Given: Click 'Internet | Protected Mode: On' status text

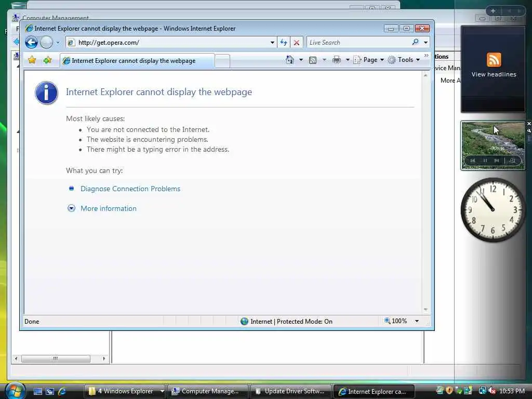Looking at the screenshot, I should tap(291, 321).
